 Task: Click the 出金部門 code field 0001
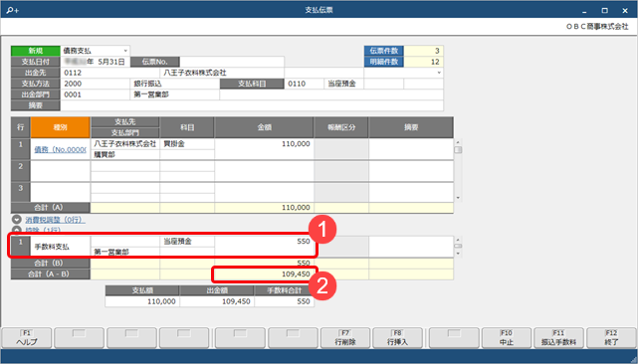pyautogui.click(x=96, y=94)
